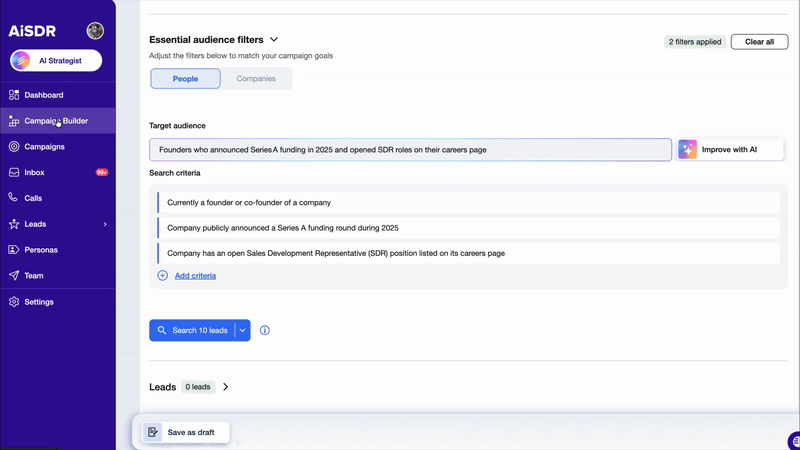Switch filter to Companies
The image size is (800, 450).
point(256,79)
